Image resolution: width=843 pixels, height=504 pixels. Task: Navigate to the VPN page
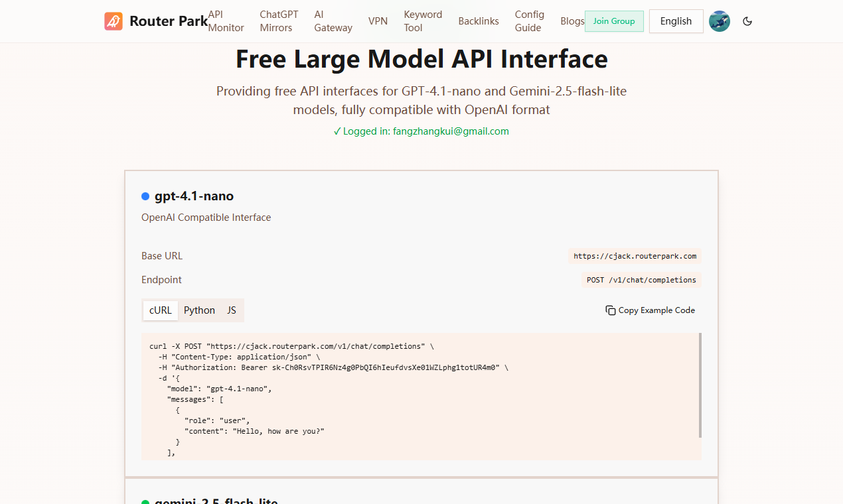(378, 21)
